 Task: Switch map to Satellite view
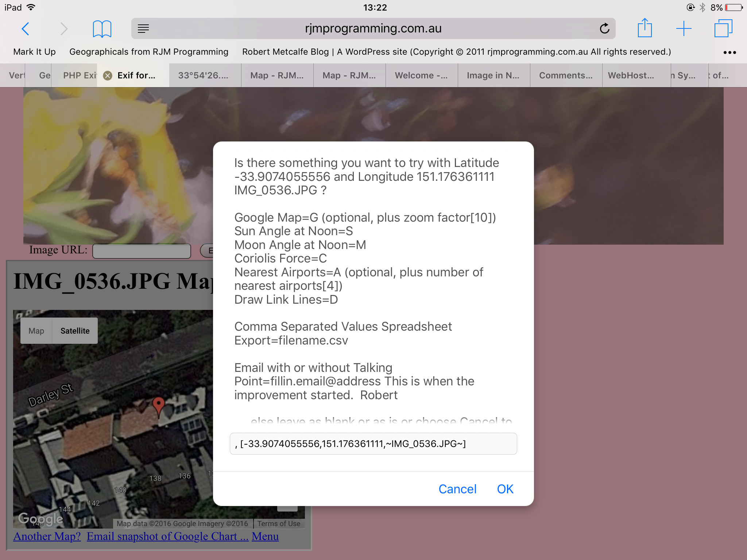pos(75,331)
